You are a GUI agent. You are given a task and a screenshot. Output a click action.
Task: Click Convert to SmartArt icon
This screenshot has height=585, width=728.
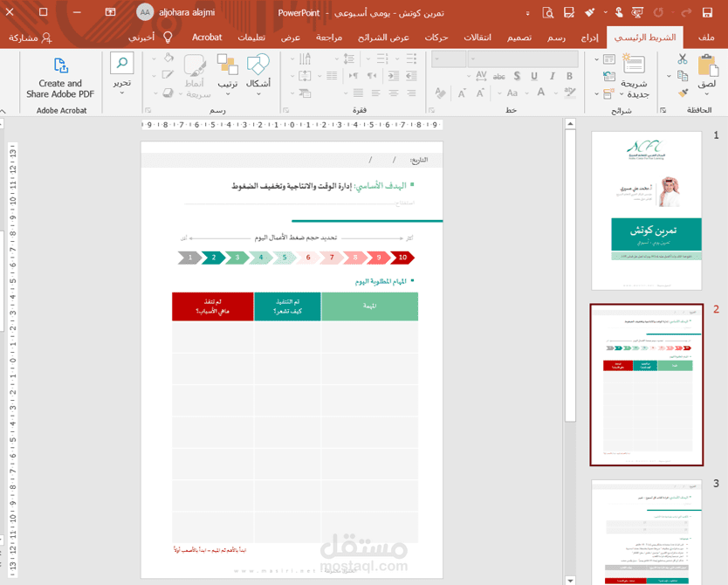305,93
